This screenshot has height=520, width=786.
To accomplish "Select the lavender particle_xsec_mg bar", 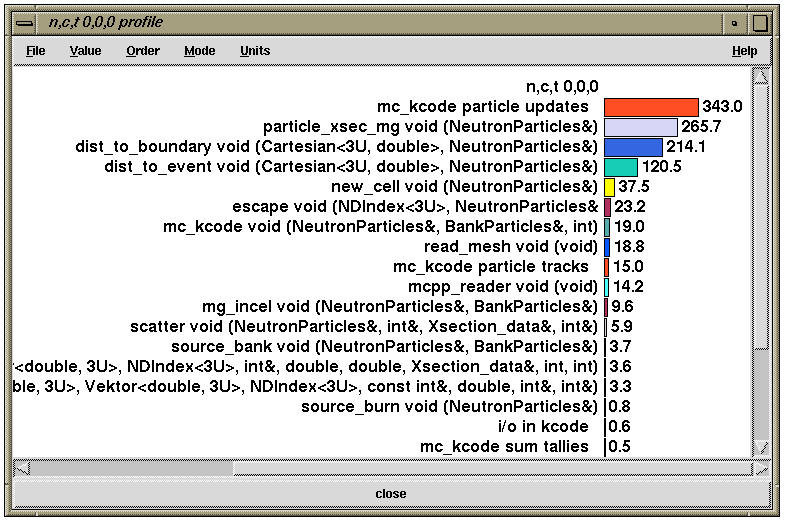I will 641,127.
